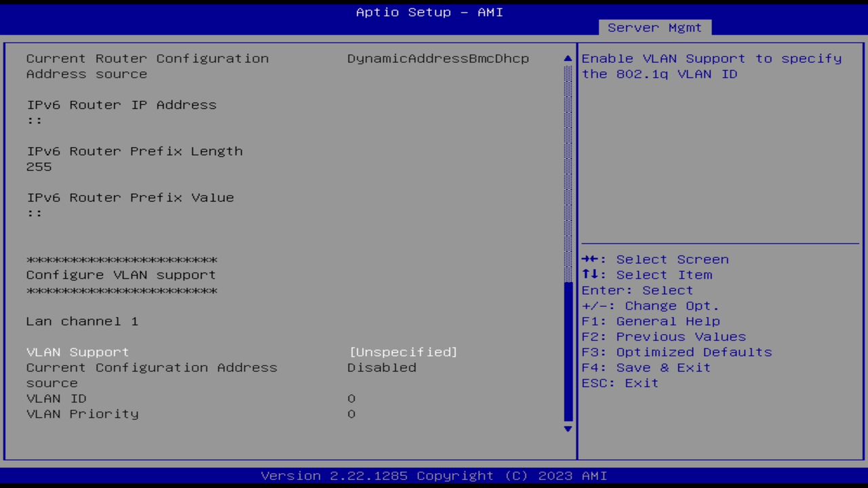Click the Configure VLAN support heading
The height and width of the screenshot is (488, 868).
[x=121, y=275]
